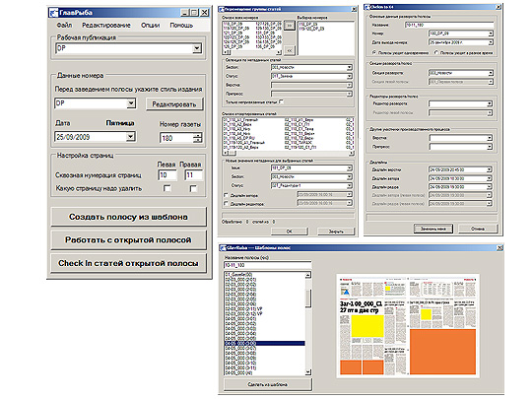
Task: Select pages leave at different times radio
Action: click(x=436, y=52)
